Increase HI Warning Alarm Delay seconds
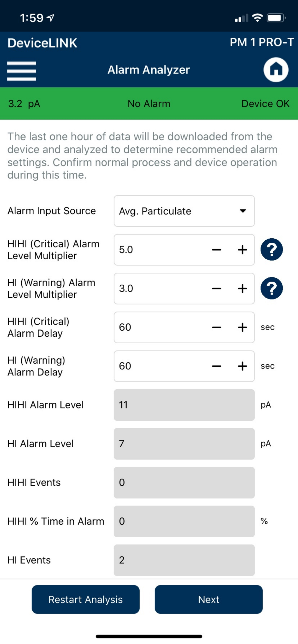Screen dimensions: 298x644 point(242,366)
